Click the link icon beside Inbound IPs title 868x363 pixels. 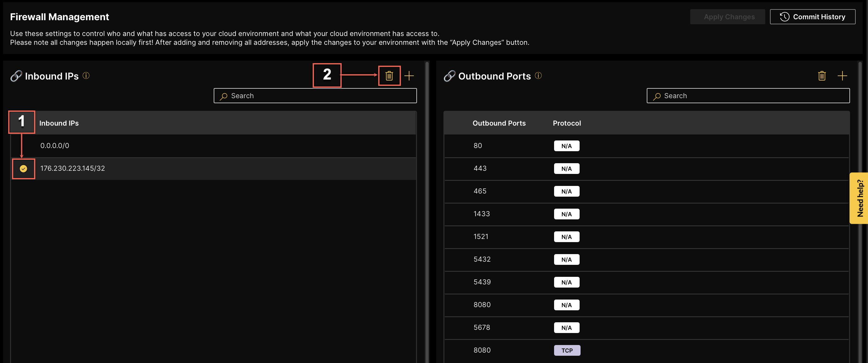point(16,76)
